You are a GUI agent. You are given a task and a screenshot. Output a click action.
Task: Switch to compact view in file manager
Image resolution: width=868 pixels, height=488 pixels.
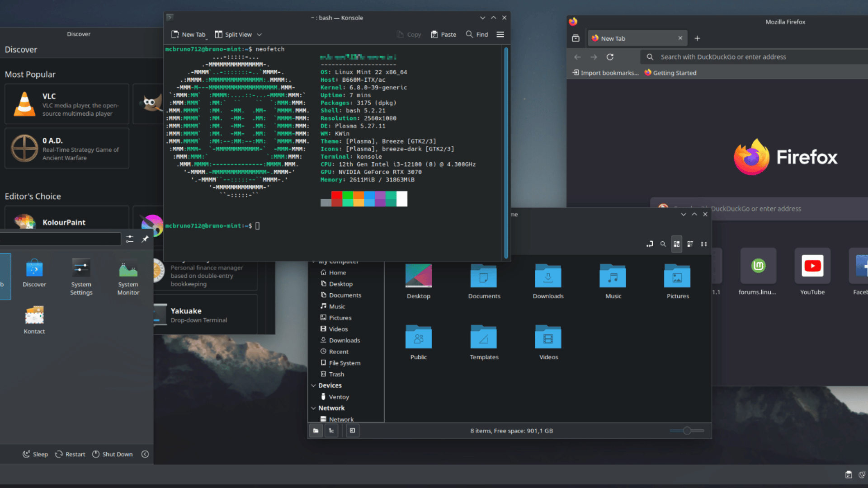pyautogui.click(x=704, y=244)
